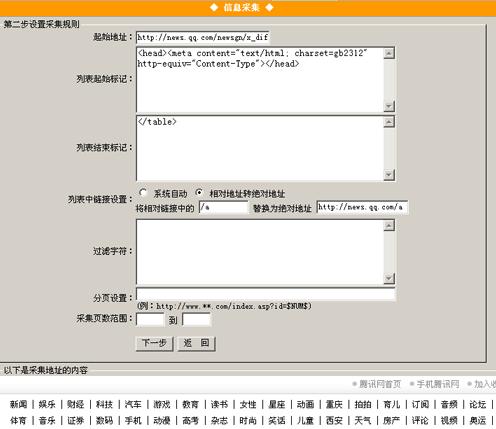Click the 采集页数范围 end page field

[x=196, y=319]
